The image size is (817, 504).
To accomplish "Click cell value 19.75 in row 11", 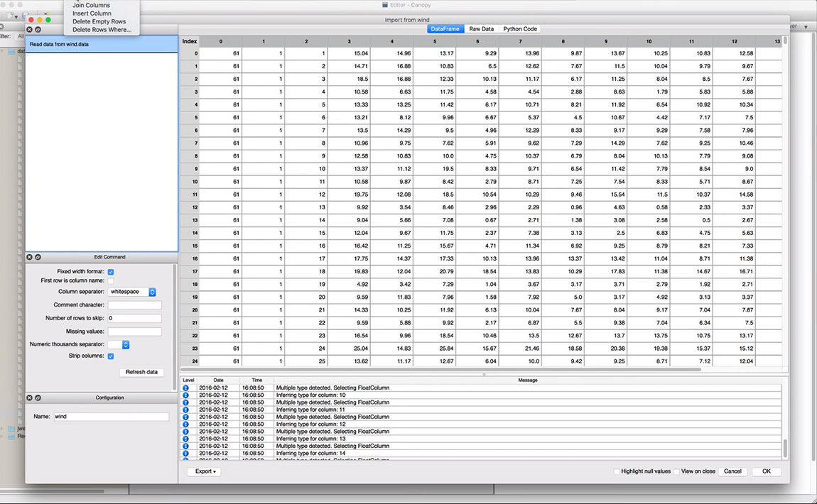I will pos(349,195).
